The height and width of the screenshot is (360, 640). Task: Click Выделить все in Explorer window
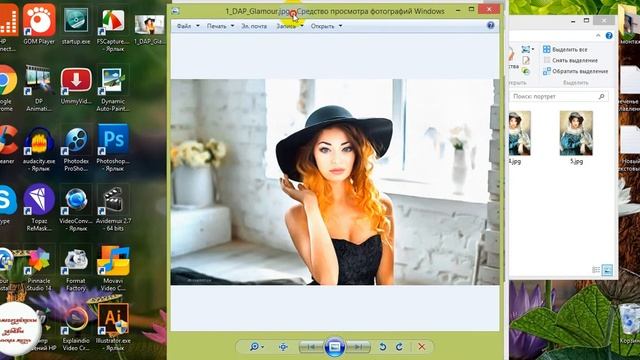(565, 49)
